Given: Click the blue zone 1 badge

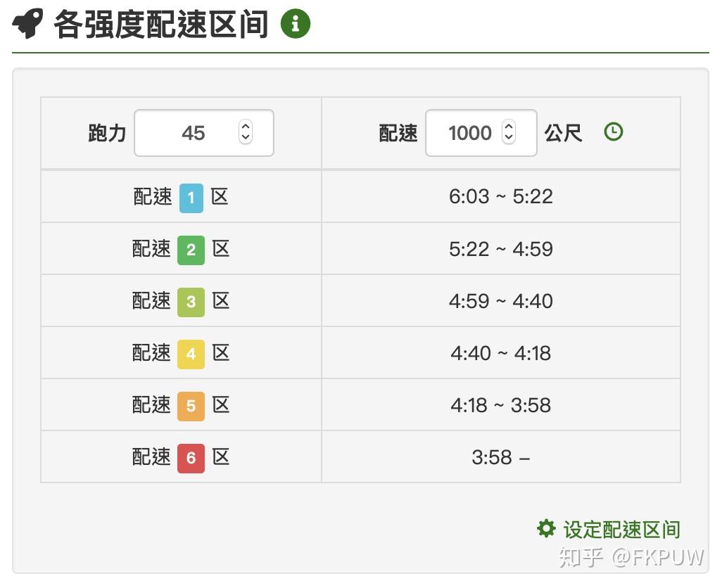Looking at the screenshot, I should [191, 198].
